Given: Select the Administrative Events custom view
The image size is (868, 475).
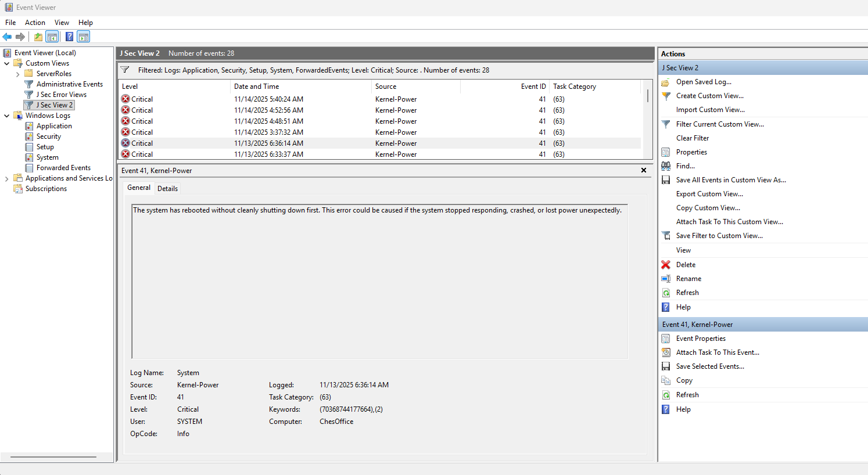Looking at the screenshot, I should pyautogui.click(x=63, y=84).
